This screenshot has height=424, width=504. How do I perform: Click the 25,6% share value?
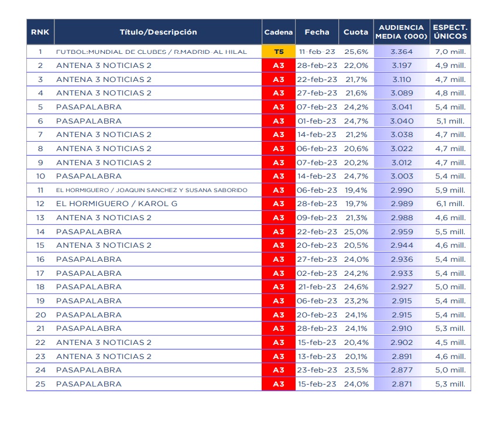pos(356,52)
